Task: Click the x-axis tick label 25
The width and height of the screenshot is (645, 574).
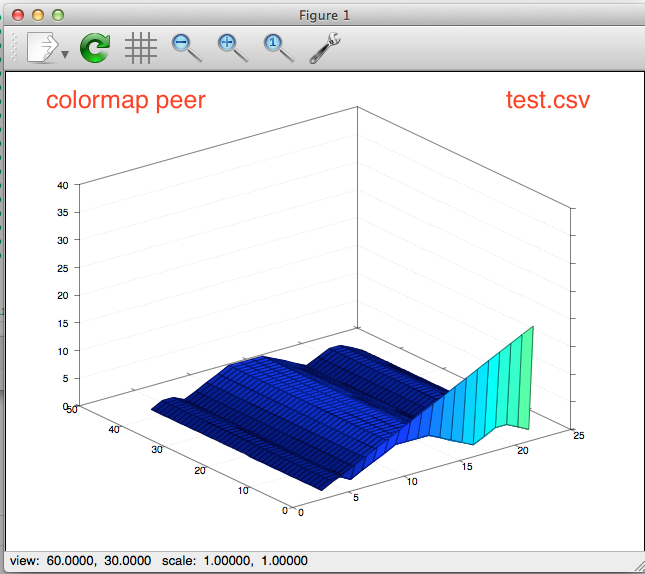Action: coord(579,435)
